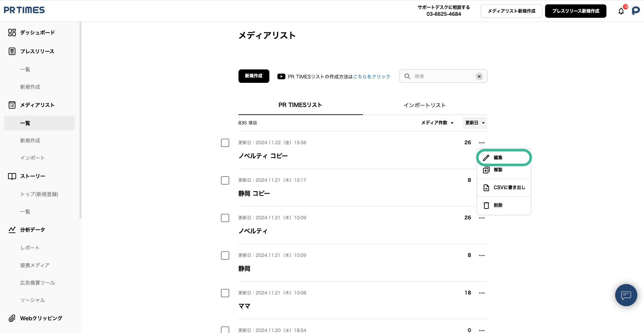Image resolution: width=644 pixels, height=333 pixels.
Task: Follow the こちらをクリック link
Action: pyautogui.click(x=372, y=76)
